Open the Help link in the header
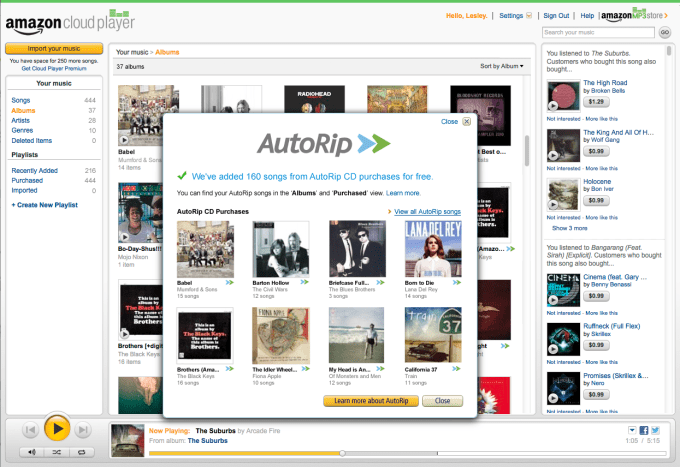Screen dimensions: 680x467 [587, 16]
